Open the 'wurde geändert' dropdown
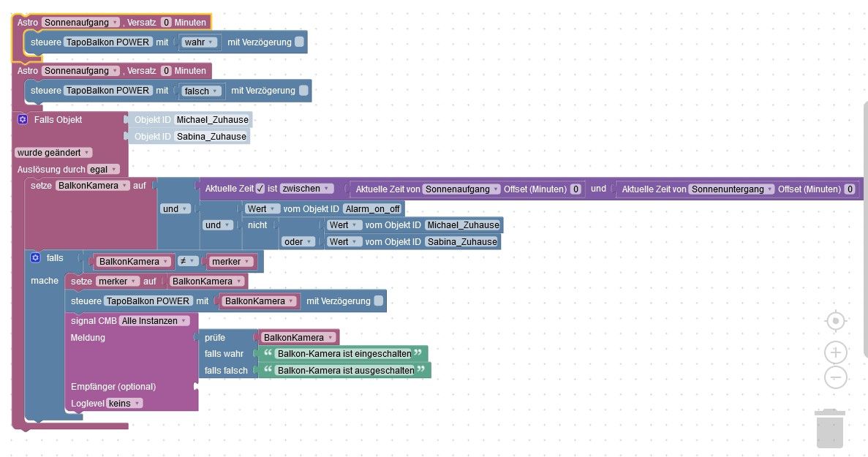The image size is (868, 457). tap(53, 152)
